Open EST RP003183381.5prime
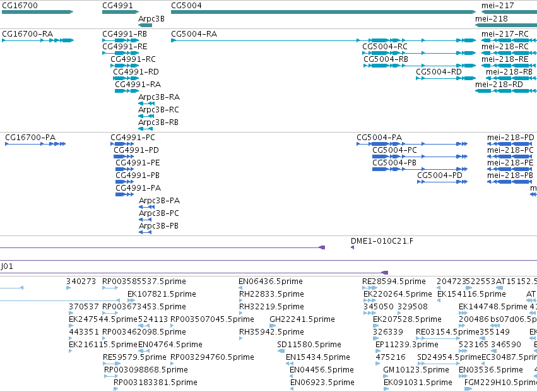This screenshot has width=537, height=392. (115, 389)
